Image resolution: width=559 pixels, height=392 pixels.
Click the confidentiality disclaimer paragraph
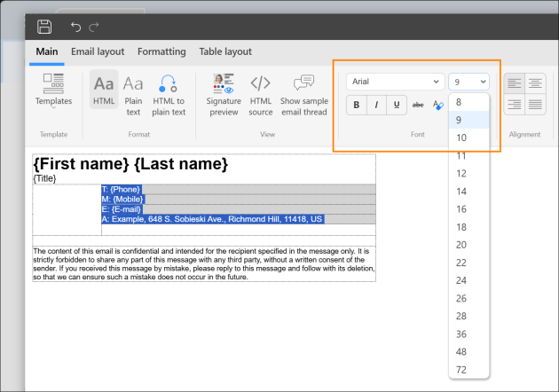[x=204, y=264]
